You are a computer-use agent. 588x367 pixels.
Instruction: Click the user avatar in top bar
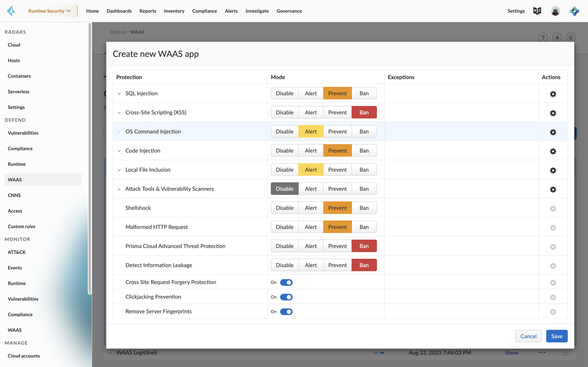pos(556,11)
